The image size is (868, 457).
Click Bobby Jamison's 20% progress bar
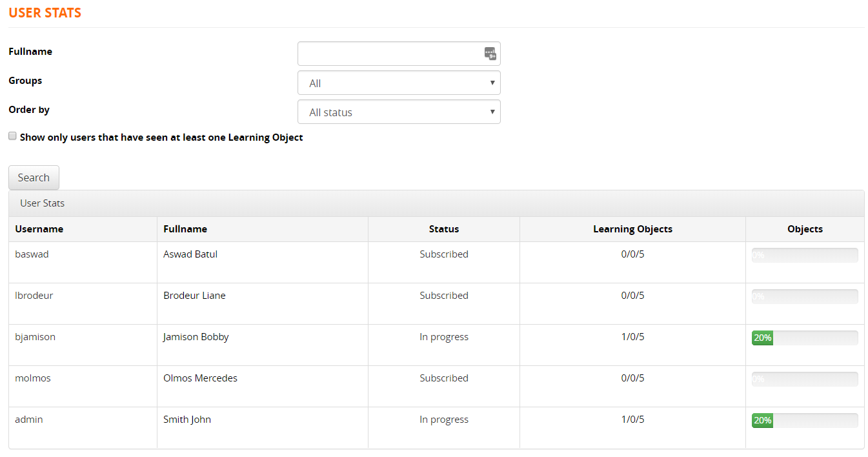(804, 337)
